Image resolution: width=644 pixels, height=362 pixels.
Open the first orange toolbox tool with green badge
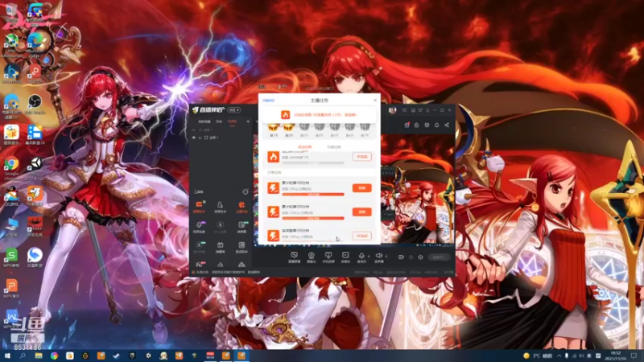199,206
